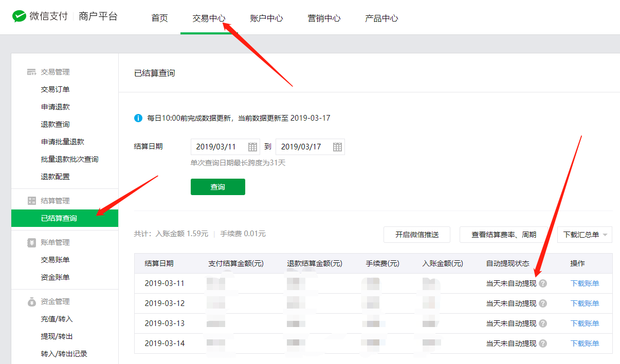Go to the 产品中心 tab
The image size is (620, 364).
[x=381, y=18]
